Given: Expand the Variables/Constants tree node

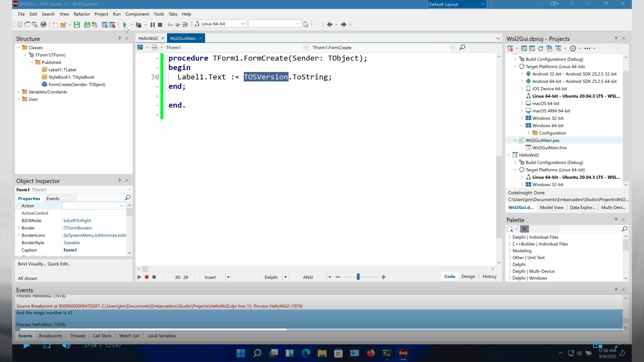Looking at the screenshot, I should click(x=18, y=92).
